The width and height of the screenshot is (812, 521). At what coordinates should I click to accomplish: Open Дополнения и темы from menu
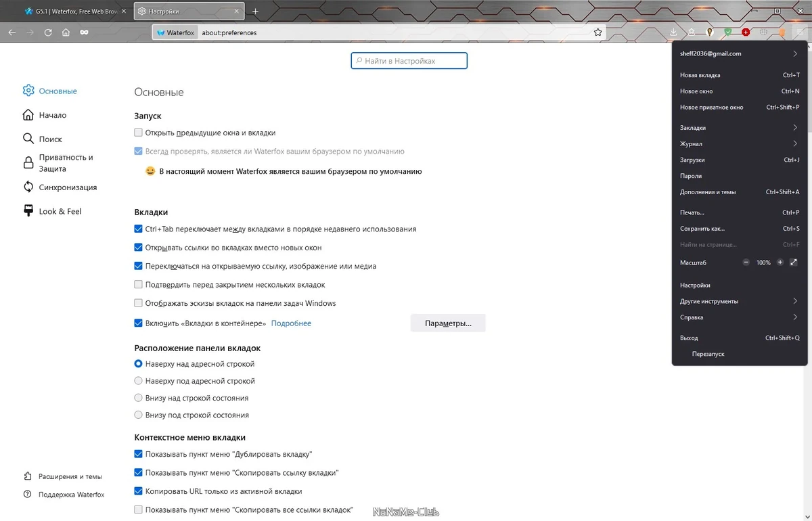point(740,192)
